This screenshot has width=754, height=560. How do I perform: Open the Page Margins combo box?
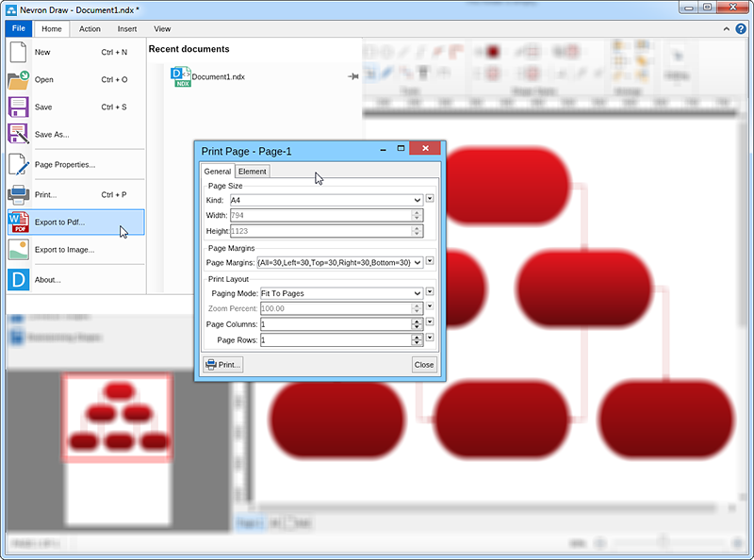coord(339,263)
